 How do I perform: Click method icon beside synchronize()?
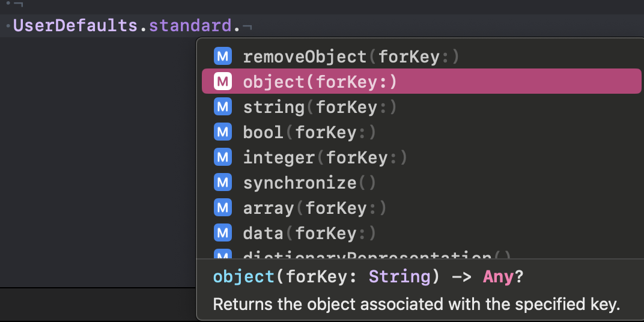223,183
